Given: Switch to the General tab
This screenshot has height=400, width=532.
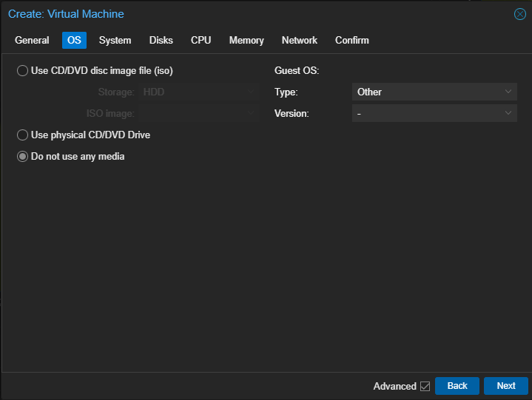Looking at the screenshot, I should tap(32, 41).
